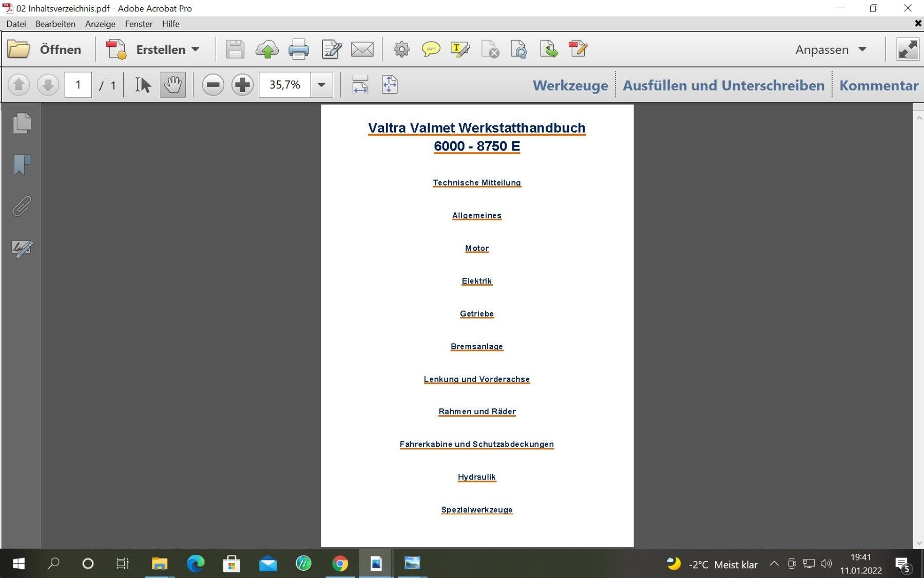Toggle full-screen read mode
Viewport: 924px width, 578px height.
[907, 50]
